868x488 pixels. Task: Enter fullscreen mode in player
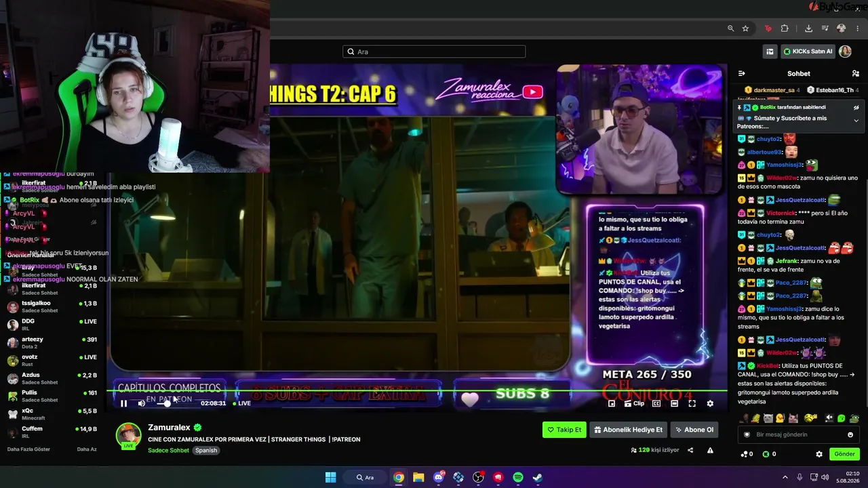pyautogui.click(x=692, y=403)
